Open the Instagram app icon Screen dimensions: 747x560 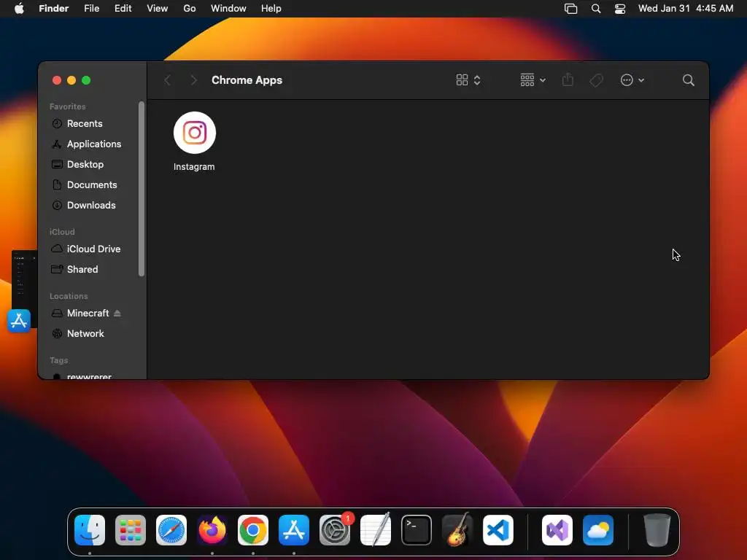pyautogui.click(x=194, y=133)
